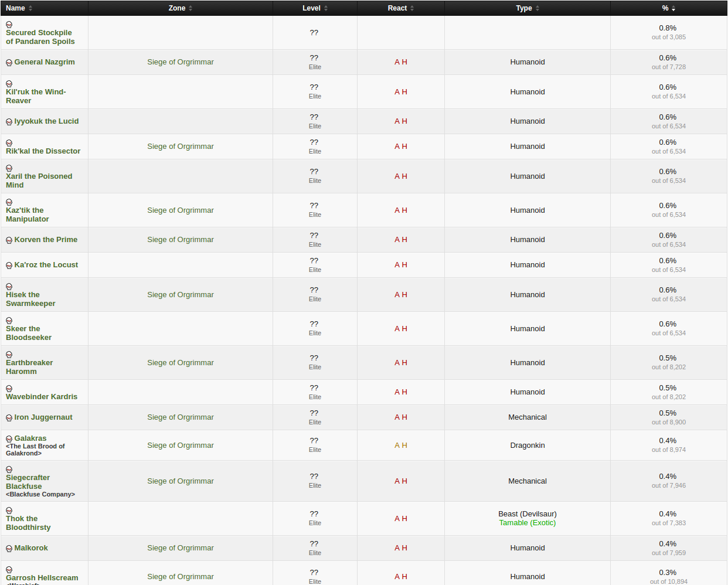Click the skull icon beside General Nazgrim
728x585 pixels.
[9, 63]
